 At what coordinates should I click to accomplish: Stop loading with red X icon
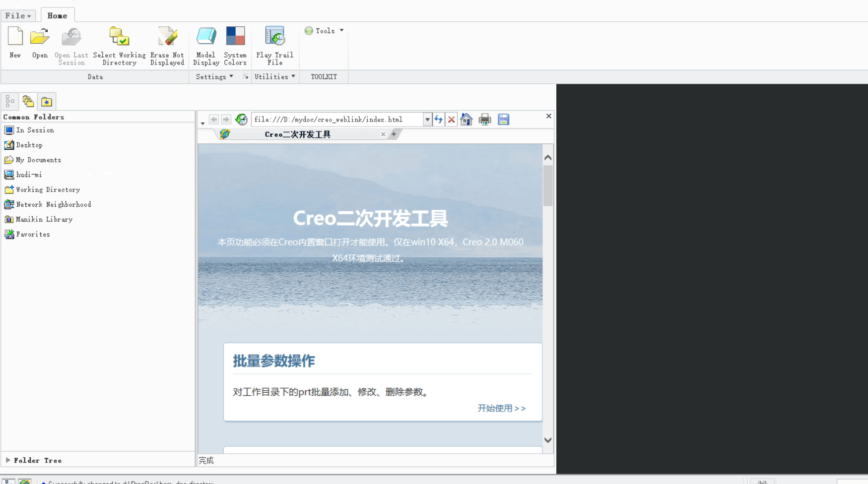click(451, 120)
